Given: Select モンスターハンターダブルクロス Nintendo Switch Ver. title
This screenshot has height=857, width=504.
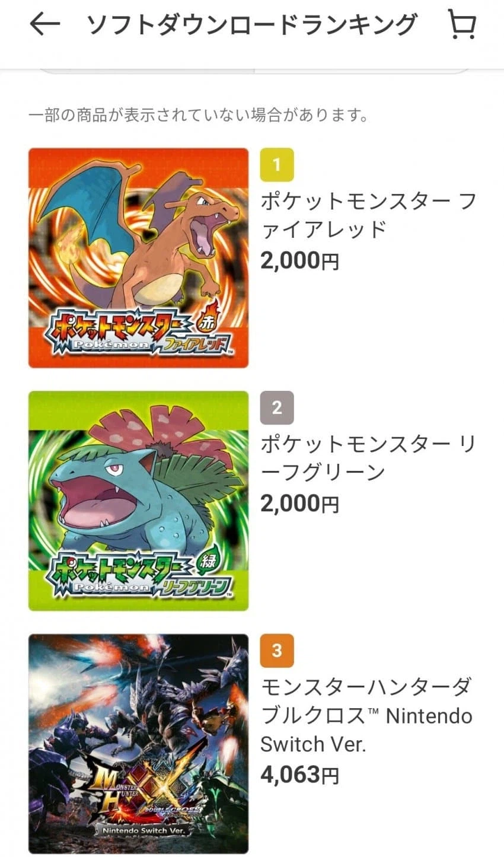Looking at the screenshot, I should click(x=366, y=715).
